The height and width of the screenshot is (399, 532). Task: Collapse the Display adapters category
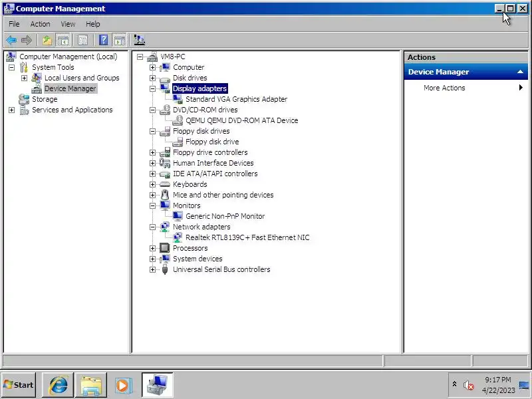pyautogui.click(x=152, y=88)
